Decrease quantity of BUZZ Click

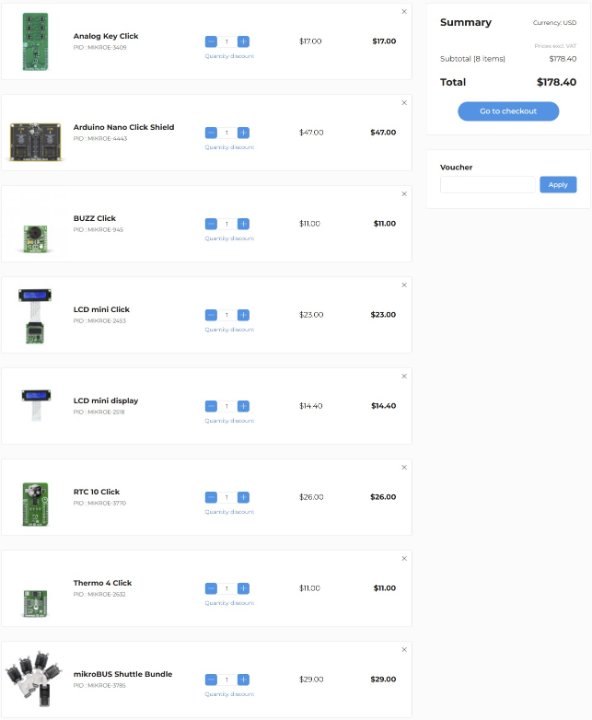(x=211, y=224)
